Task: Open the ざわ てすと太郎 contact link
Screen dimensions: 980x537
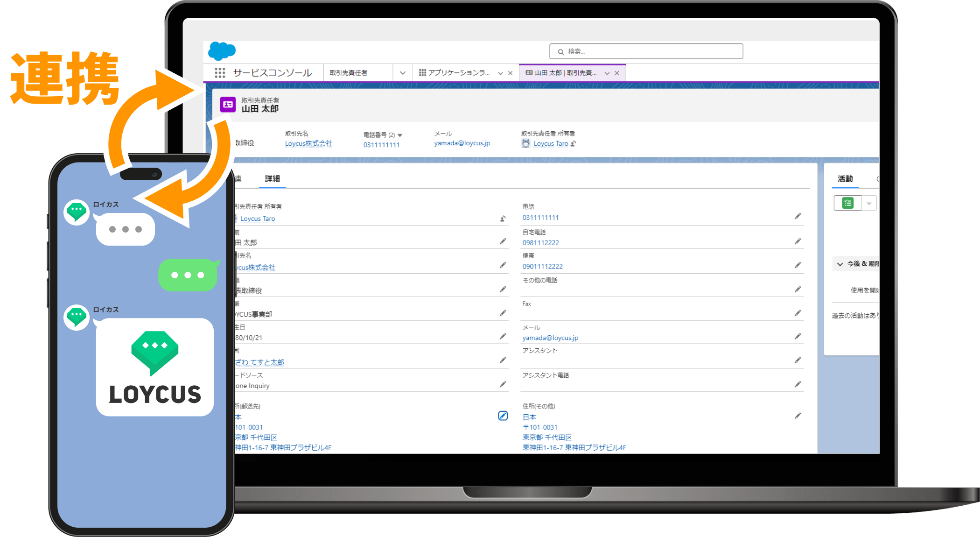Action: point(259,362)
